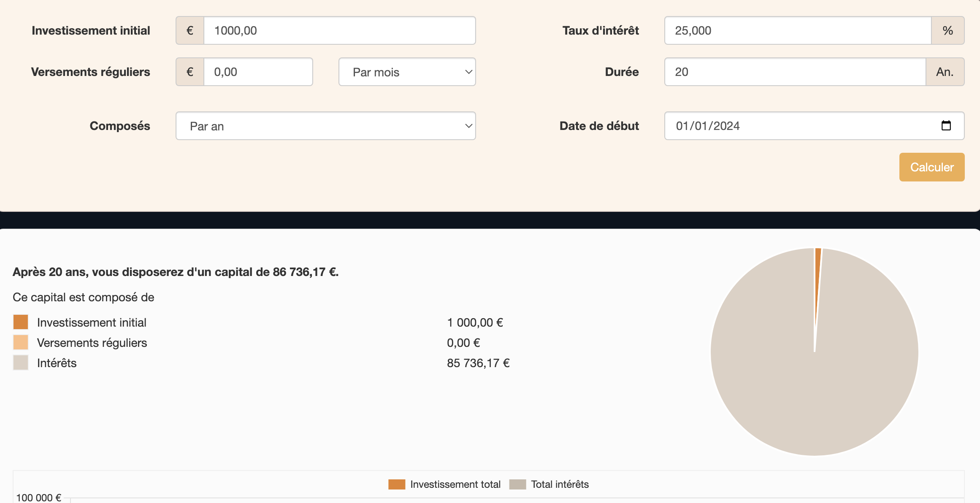
Task: Toggle Total intérêts in chart legend
Action: (x=549, y=484)
